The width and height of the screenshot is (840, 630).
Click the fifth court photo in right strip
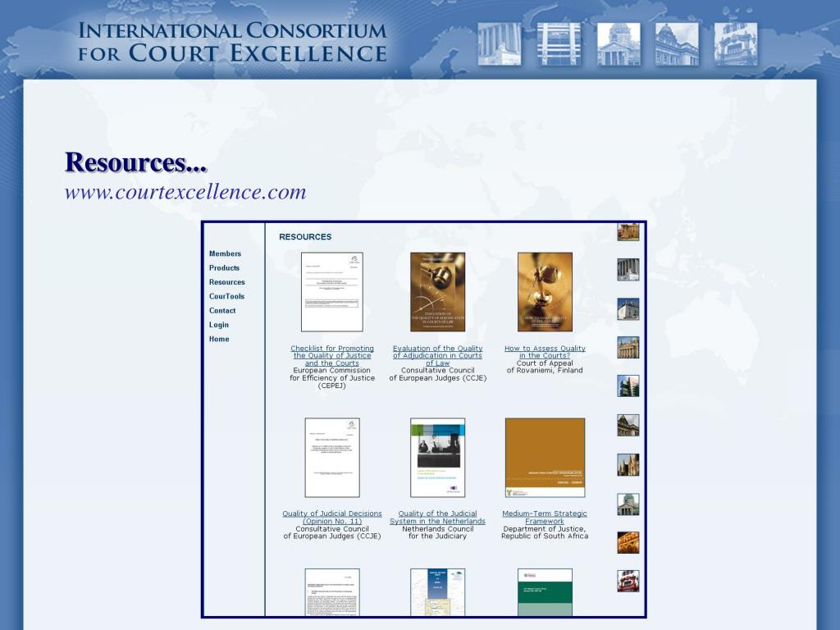click(x=628, y=386)
